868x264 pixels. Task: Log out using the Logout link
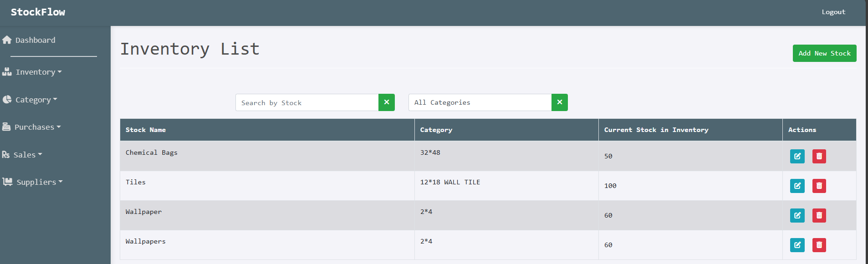point(833,12)
